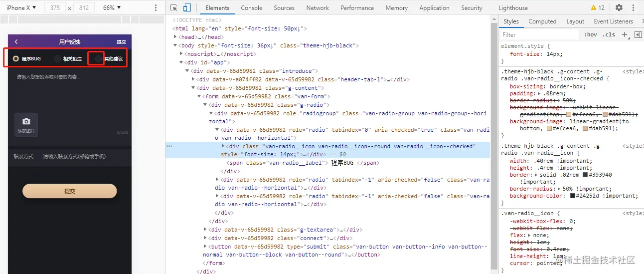The height and width of the screenshot is (274, 644).
Task: Click the warning count 12 indicator
Action: pos(598,7)
